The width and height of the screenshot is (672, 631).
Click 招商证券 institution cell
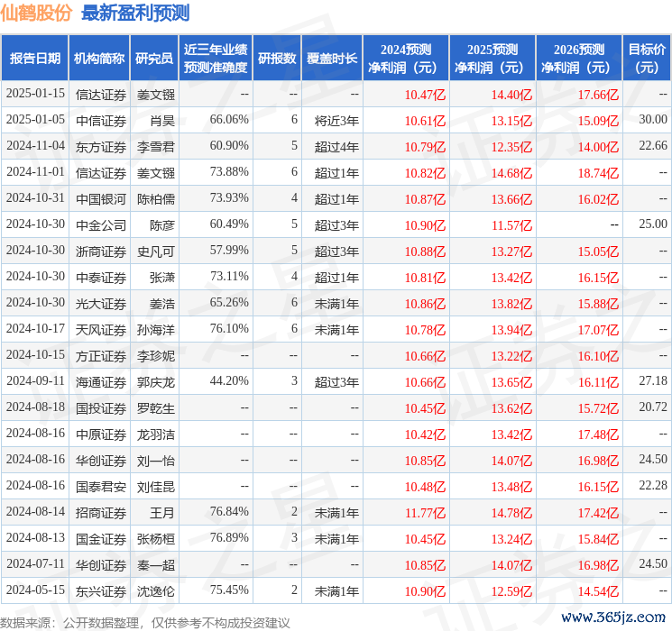[x=101, y=513]
